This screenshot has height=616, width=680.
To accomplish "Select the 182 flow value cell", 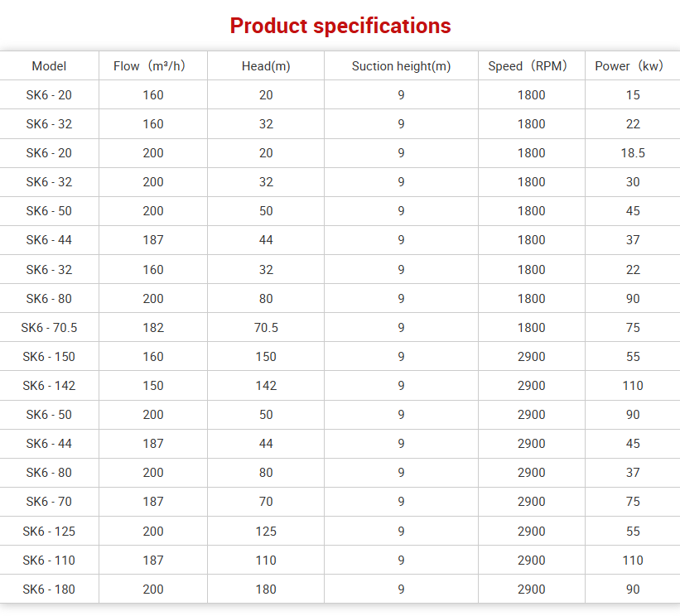I will coord(153,328).
